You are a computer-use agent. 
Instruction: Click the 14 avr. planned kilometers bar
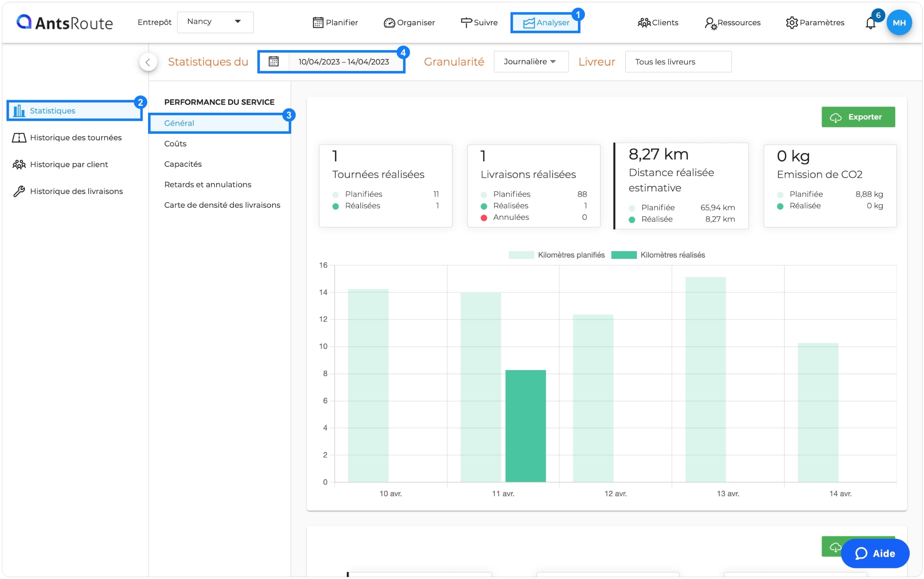click(x=817, y=413)
